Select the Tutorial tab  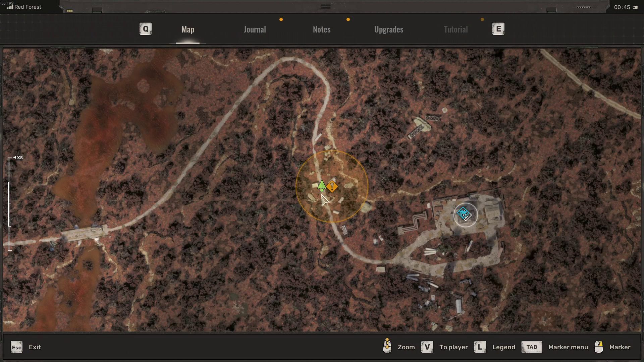point(455,29)
